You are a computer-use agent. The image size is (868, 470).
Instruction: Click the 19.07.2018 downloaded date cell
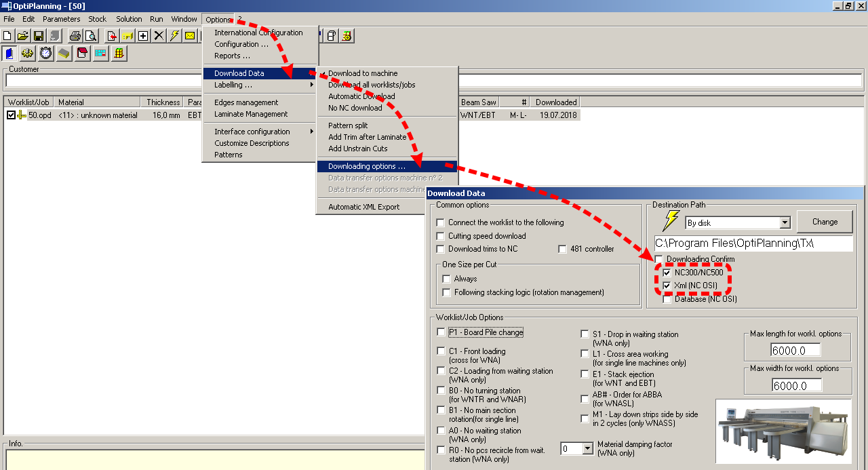(x=558, y=115)
